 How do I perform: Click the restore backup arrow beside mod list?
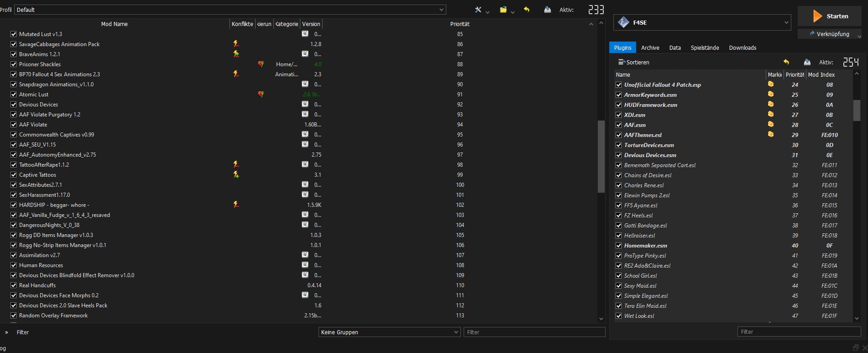(x=527, y=10)
